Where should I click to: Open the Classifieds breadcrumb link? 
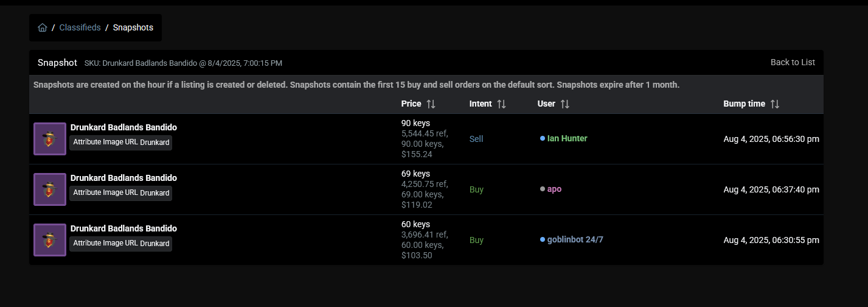(80, 27)
